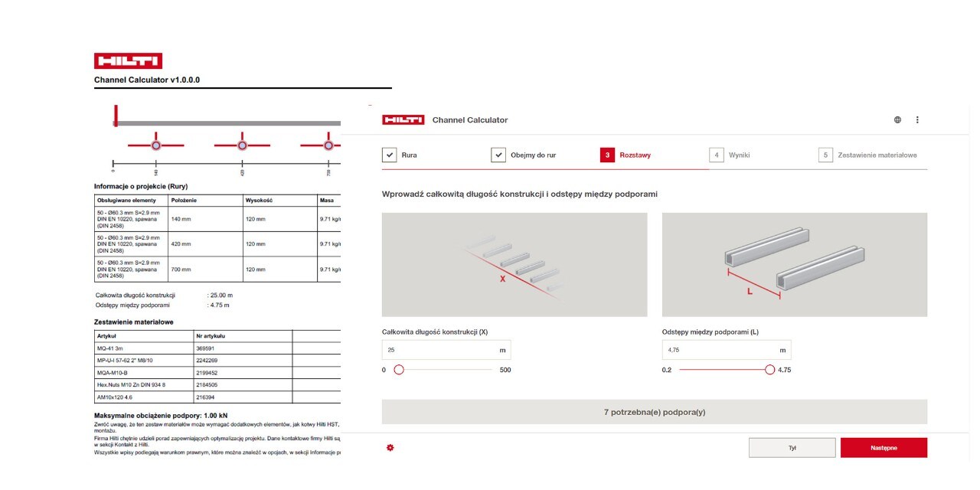This screenshot has width=980, height=490.
Task: Select the middle pipe marker at 420
Action: 242,145
